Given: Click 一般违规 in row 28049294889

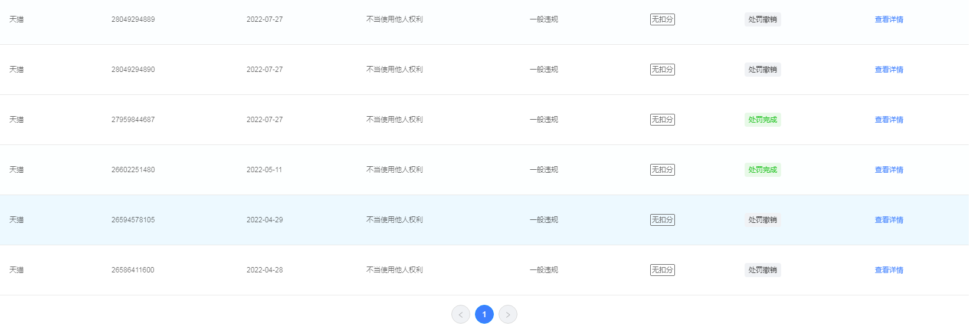Looking at the screenshot, I should pos(543,19).
